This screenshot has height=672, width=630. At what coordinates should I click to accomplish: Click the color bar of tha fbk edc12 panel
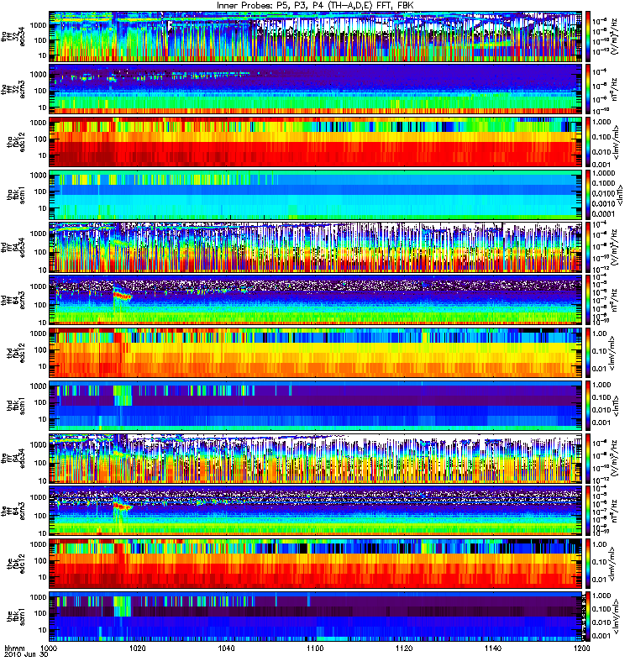(587, 142)
